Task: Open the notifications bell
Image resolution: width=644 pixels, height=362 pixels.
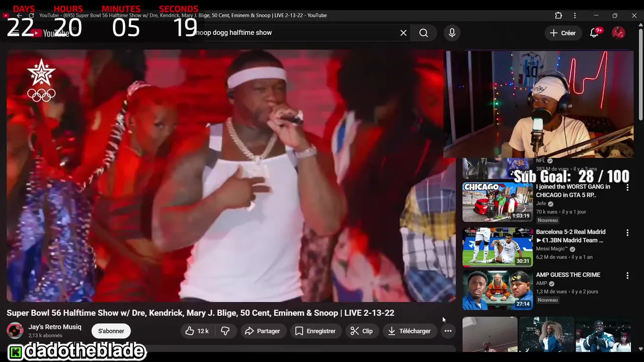Action: tap(594, 33)
